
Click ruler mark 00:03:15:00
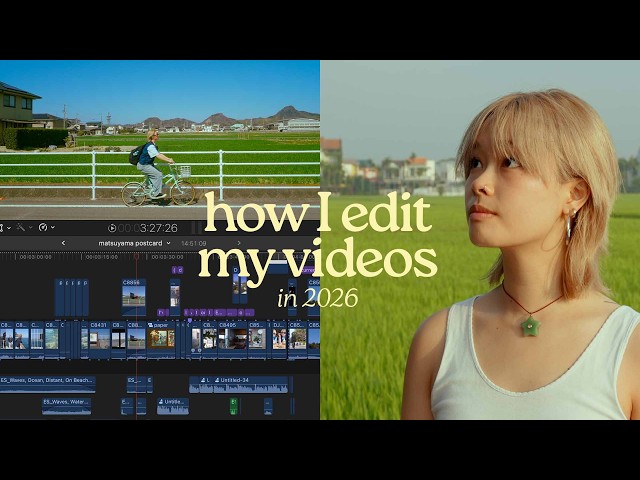click(102, 257)
